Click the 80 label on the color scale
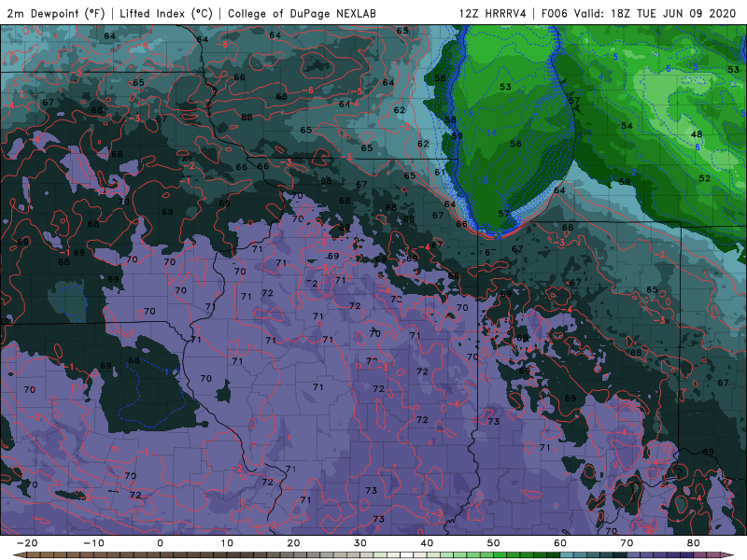Viewport: 747px width, 560px height. tap(694, 543)
